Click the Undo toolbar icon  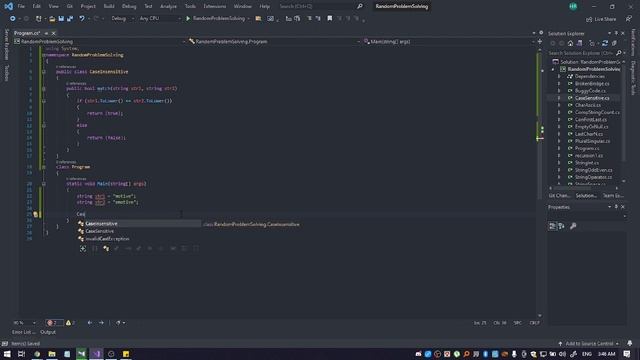pos(82,19)
